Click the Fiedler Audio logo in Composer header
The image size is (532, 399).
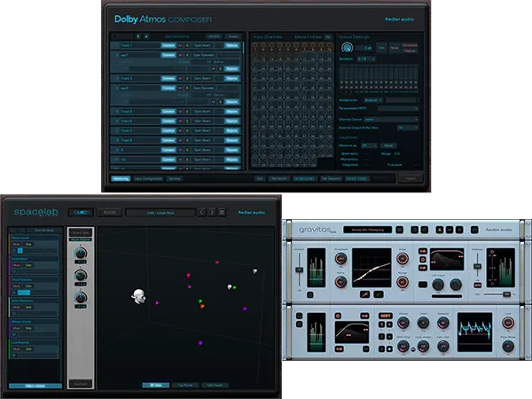tap(399, 20)
